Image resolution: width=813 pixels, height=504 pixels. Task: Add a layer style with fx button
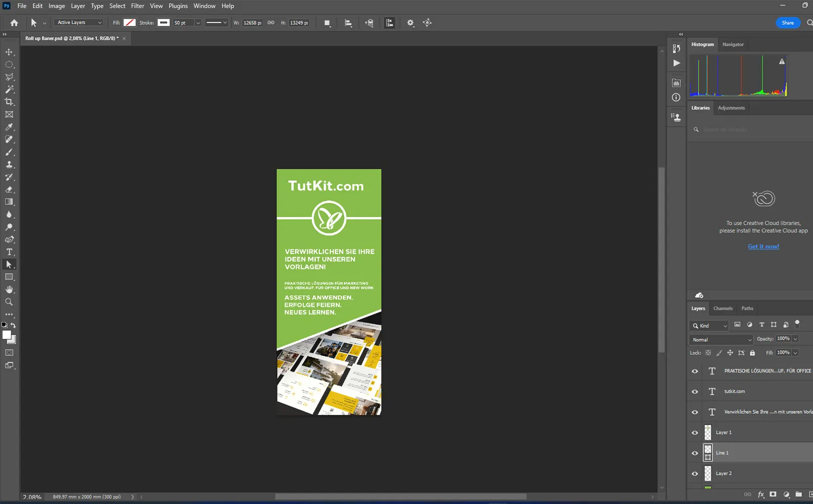(x=761, y=495)
